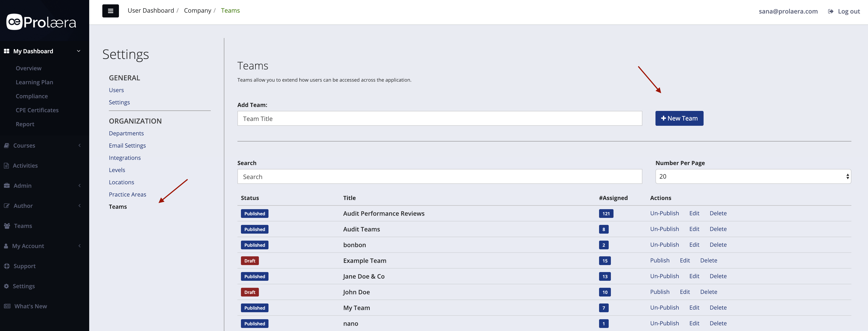Click the Teams breadcrumb
Viewport: 868px width, 331px height.
click(230, 10)
